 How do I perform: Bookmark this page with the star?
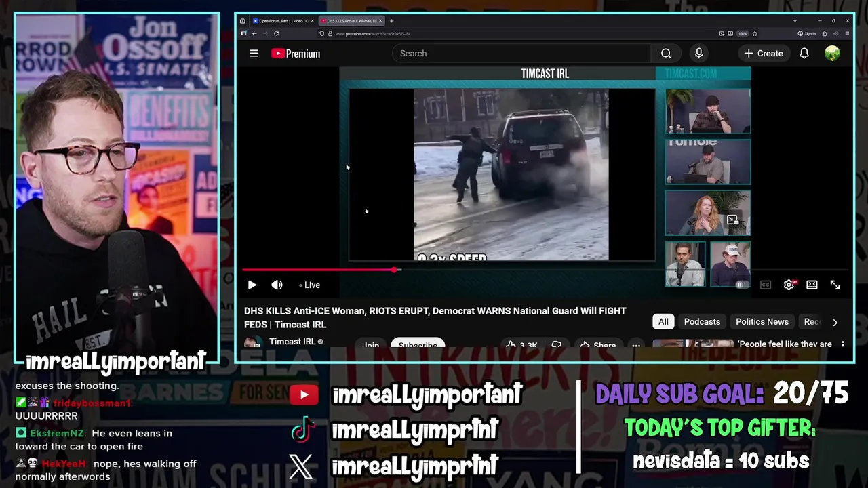[755, 33]
